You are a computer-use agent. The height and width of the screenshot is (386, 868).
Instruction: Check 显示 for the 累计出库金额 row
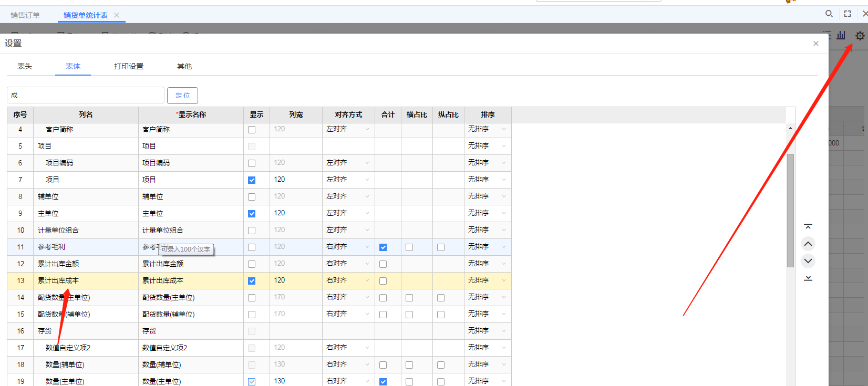pos(252,264)
